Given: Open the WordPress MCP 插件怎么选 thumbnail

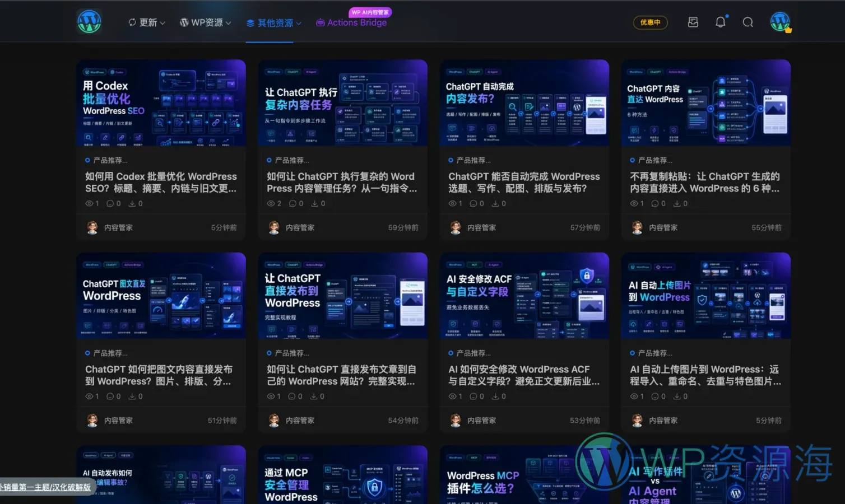Looking at the screenshot, I should [x=524, y=475].
